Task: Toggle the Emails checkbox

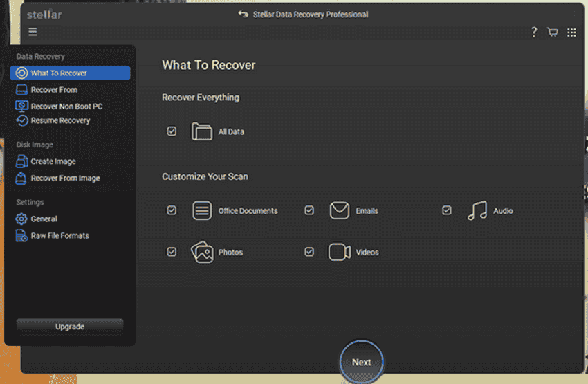Action: click(x=309, y=211)
